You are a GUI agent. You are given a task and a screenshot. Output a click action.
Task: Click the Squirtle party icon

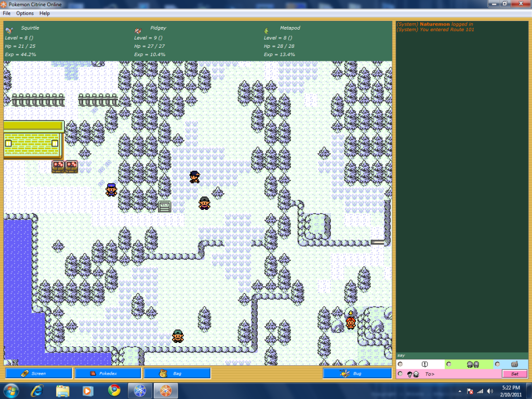click(x=9, y=30)
